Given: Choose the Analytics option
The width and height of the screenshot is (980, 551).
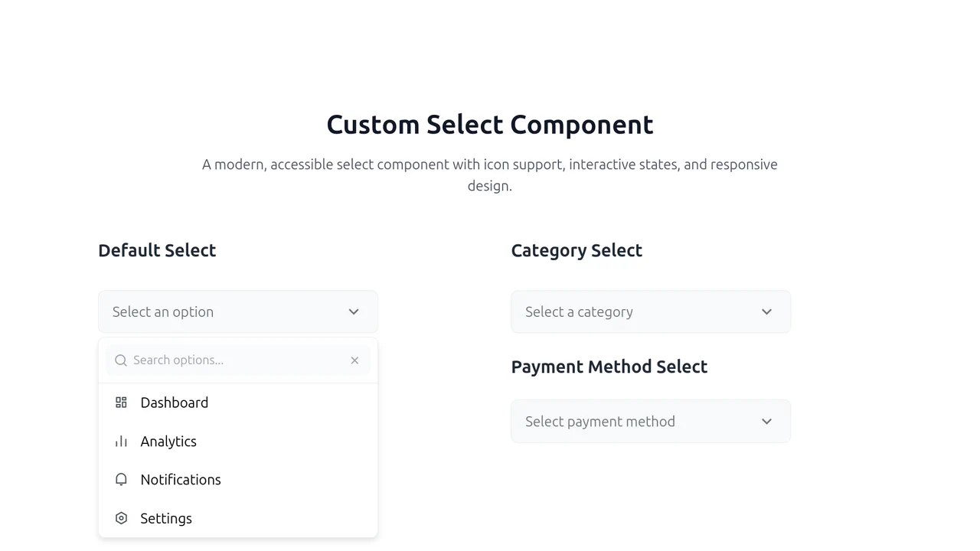Looking at the screenshot, I should click(238, 442).
